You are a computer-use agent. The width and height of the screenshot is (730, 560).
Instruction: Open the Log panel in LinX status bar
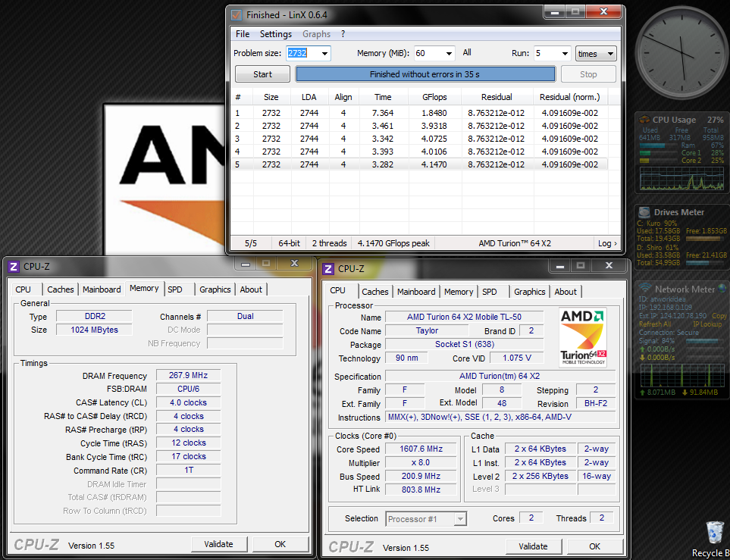click(x=606, y=243)
